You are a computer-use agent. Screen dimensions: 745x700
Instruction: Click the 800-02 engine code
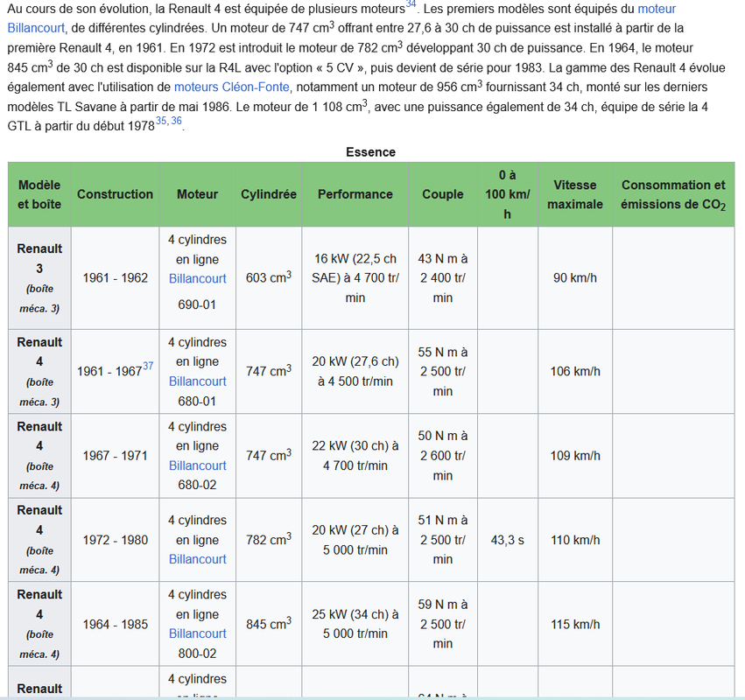click(x=197, y=654)
